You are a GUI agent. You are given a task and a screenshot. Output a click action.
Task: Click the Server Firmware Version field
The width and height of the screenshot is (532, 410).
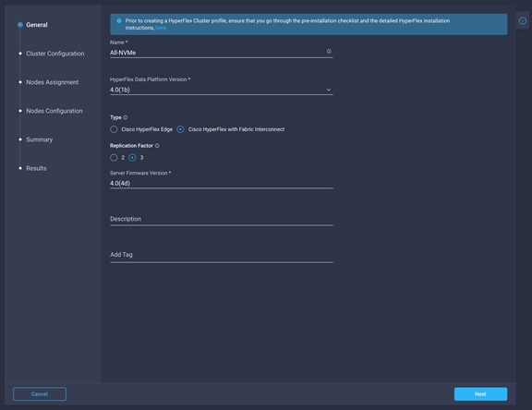coord(222,184)
